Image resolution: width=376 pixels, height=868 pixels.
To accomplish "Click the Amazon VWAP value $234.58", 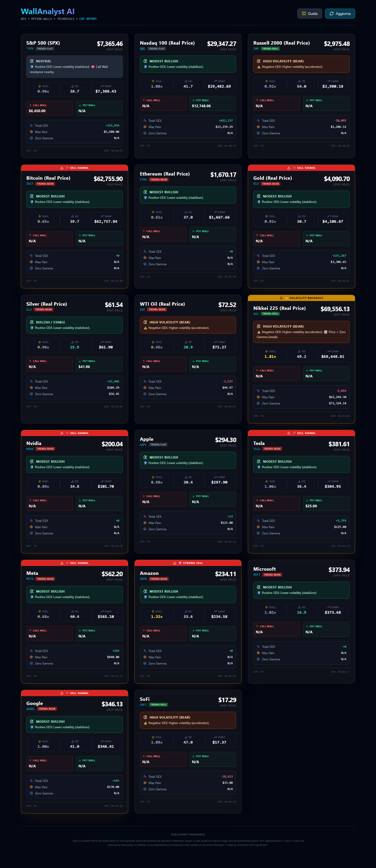I will (x=219, y=617).
